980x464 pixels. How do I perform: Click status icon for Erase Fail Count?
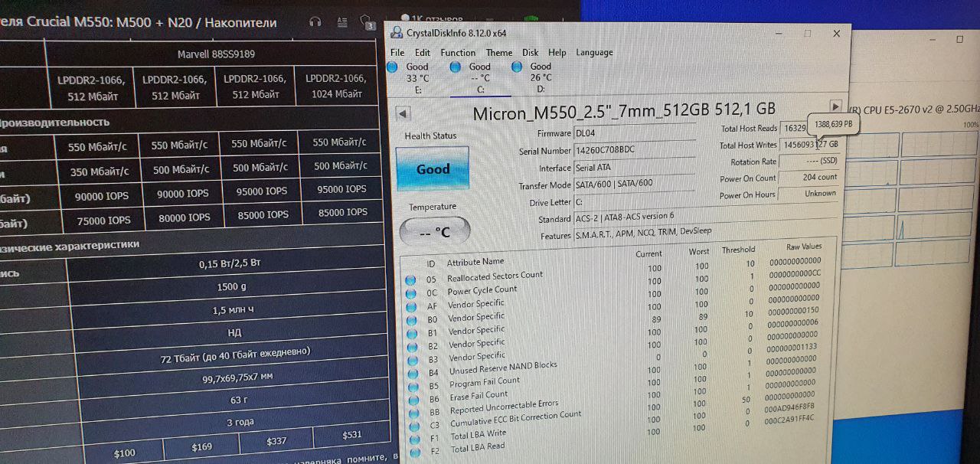(413, 400)
